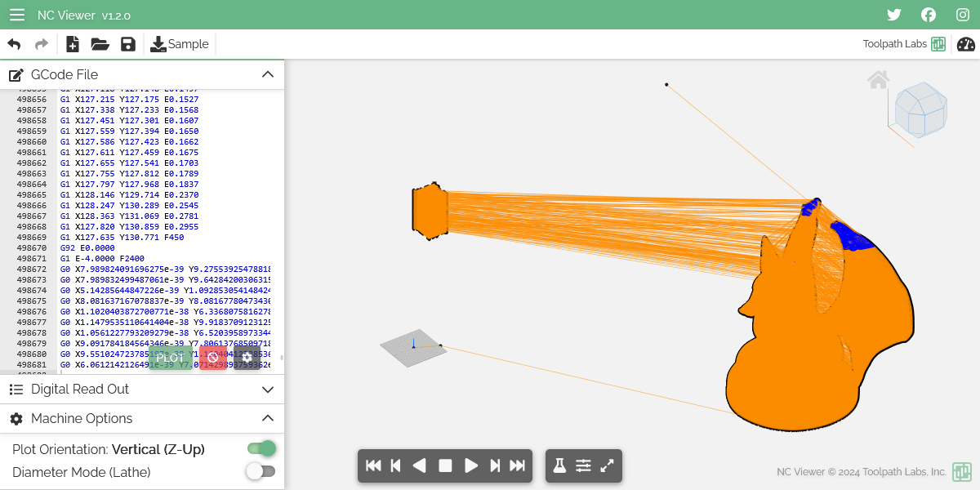Screen dimensions: 980x490
Task: Collapse the GCode File panel
Action: (x=268, y=73)
